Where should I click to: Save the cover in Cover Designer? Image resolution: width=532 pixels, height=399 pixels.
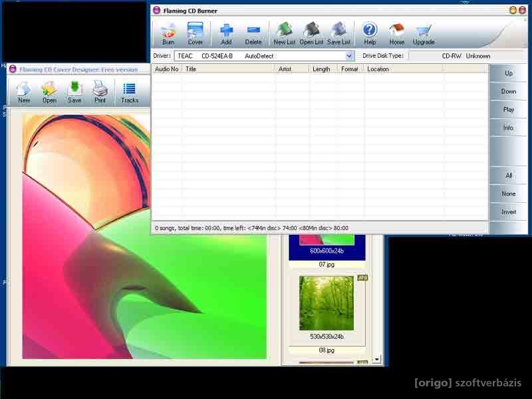click(74, 92)
